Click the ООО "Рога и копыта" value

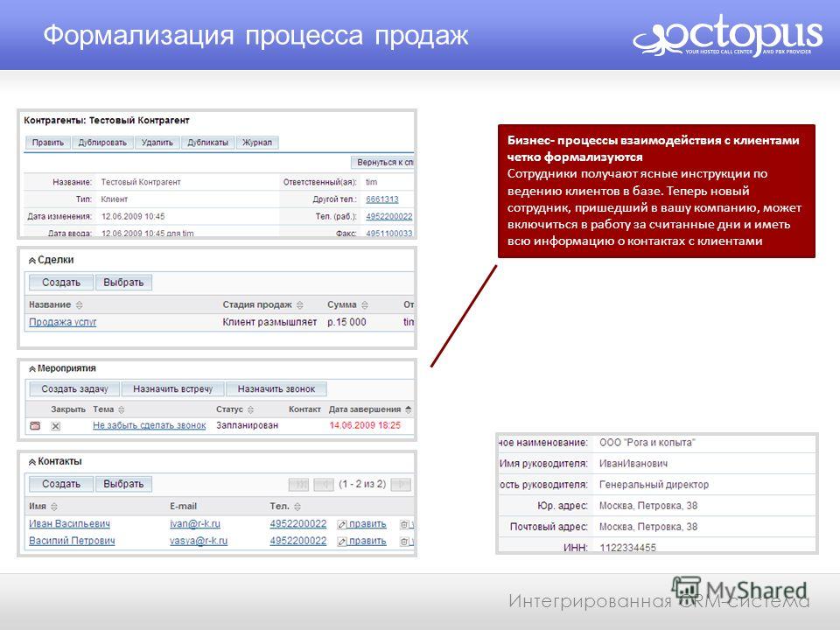pos(647,443)
